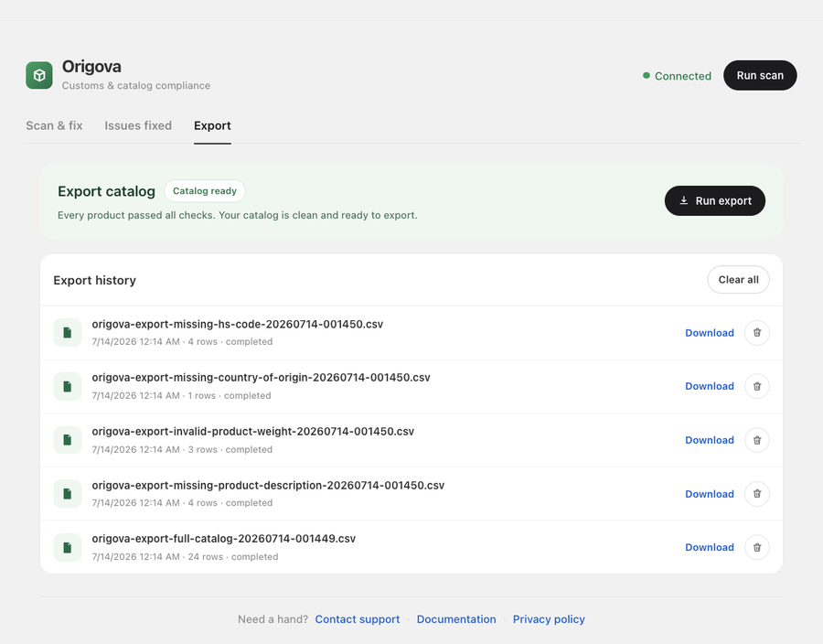Image resolution: width=823 pixels, height=644 pixels.
Task: Delete the full-catalog export with trash icon
Action: 757,547
